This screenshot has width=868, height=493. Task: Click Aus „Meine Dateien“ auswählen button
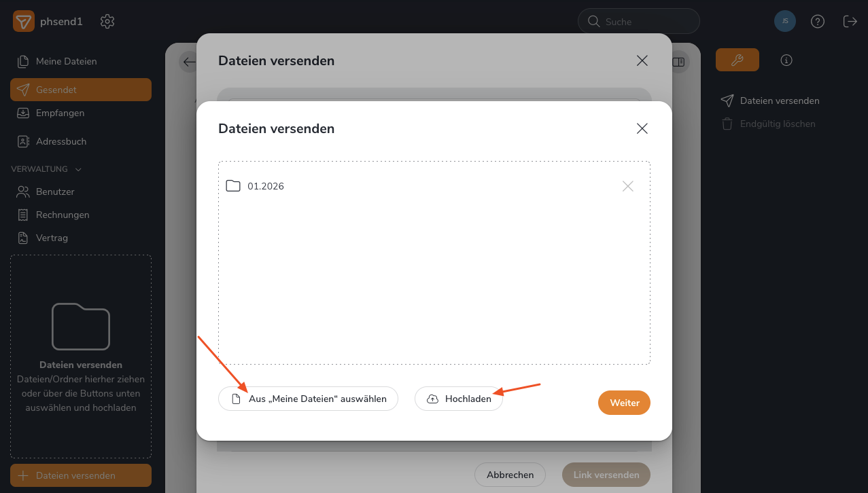pos(308,399)
